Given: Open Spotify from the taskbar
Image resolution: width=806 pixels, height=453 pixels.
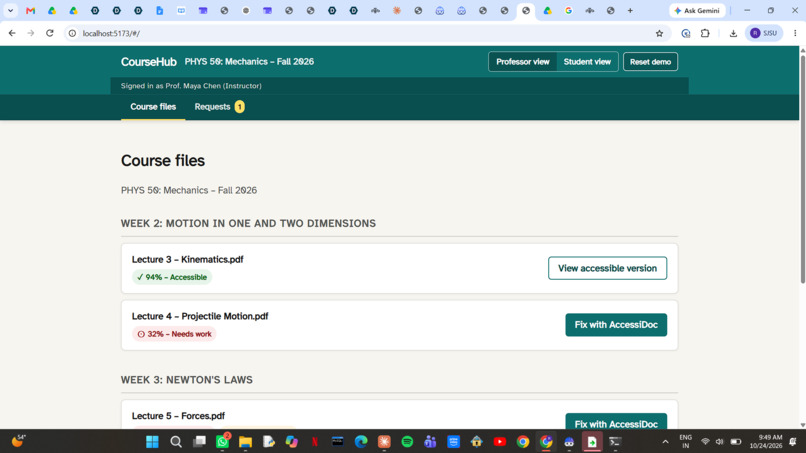Looking at the screenshot, I should point(407,442).
